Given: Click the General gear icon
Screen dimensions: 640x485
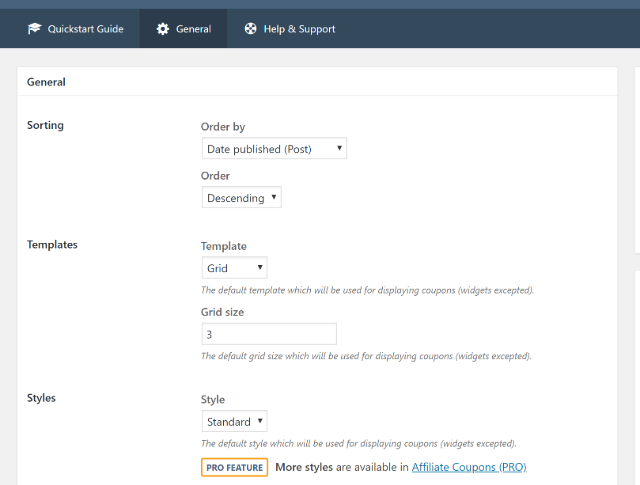Looking at the screenshot, I should pos(162,29).
